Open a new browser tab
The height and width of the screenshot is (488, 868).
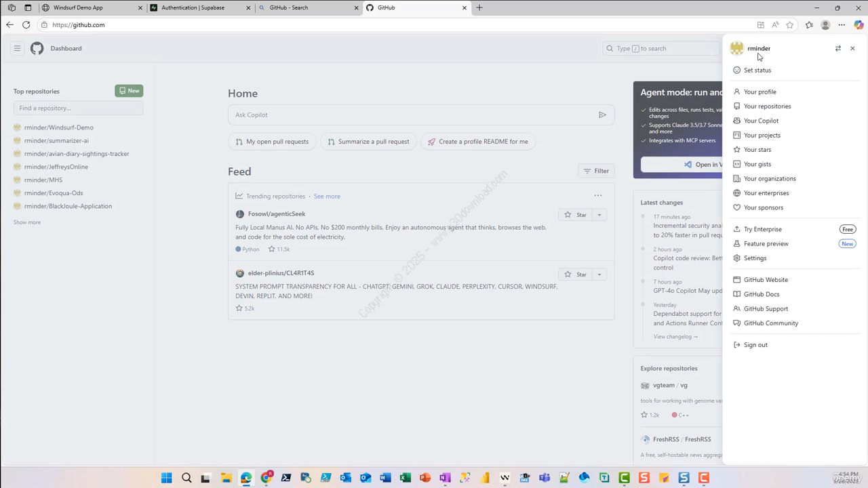[x=479, y=7]
